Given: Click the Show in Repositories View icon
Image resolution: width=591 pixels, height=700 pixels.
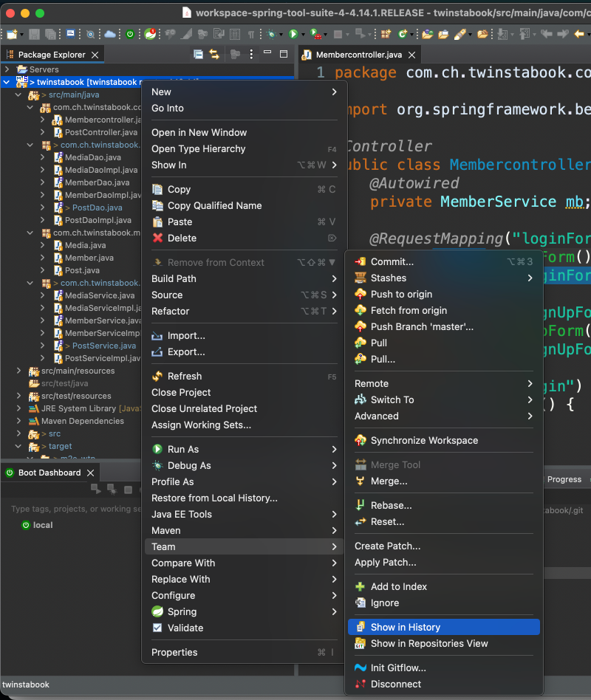Looking at the screenshot, I should 360,643.
